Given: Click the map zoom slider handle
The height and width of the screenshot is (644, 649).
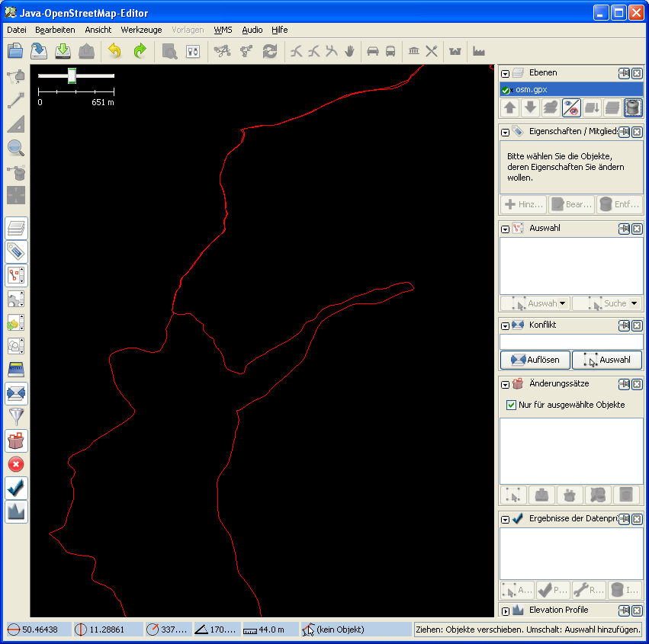Looking at the screenshot, I should coord(72,75).
